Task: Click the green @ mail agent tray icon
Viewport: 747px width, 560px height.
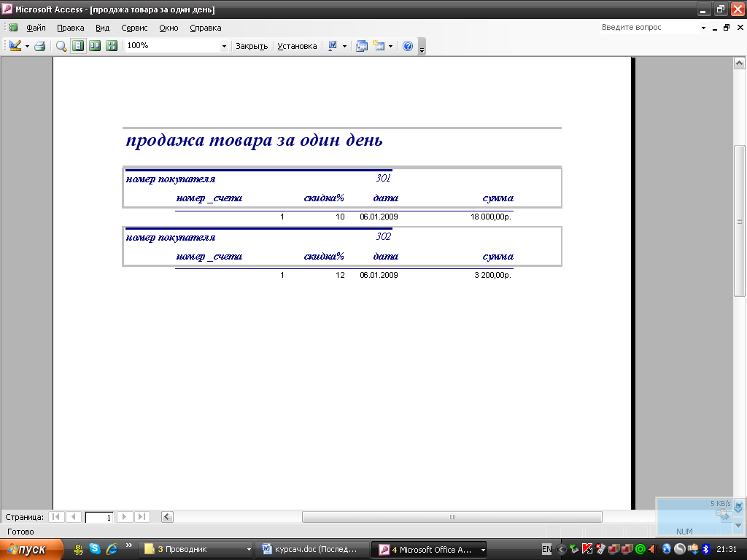Action: [x=640, y=549]
